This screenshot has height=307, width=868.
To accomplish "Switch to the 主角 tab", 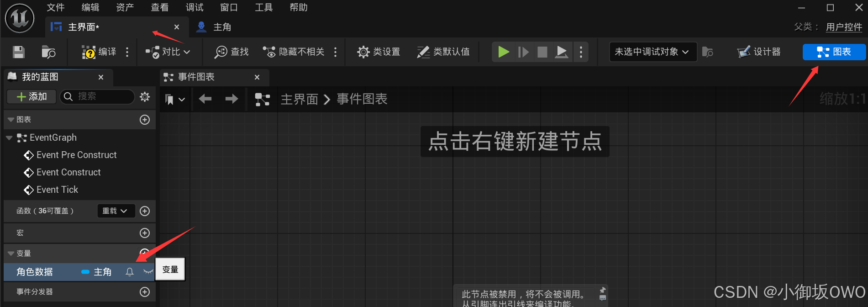I will coord(214,27).
